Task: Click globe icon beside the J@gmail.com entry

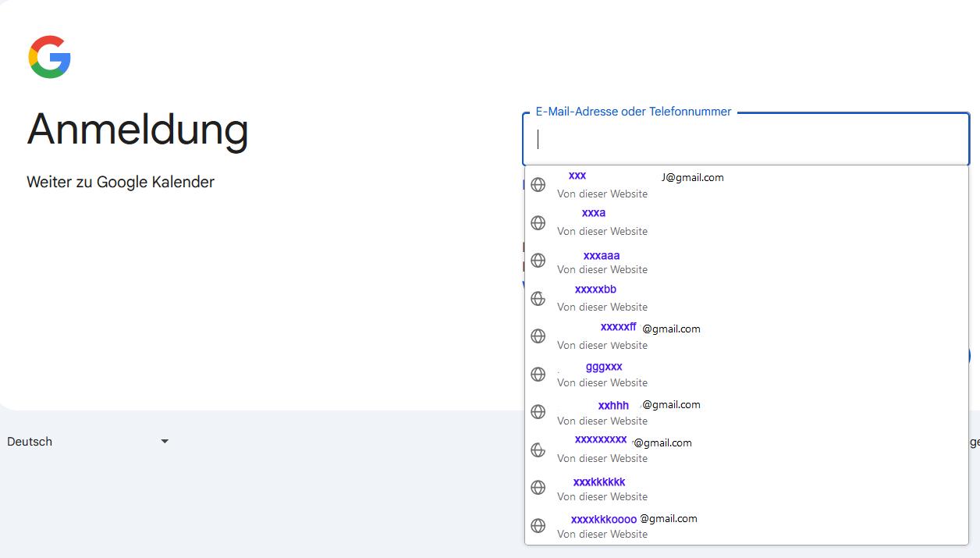Action: 538,185
